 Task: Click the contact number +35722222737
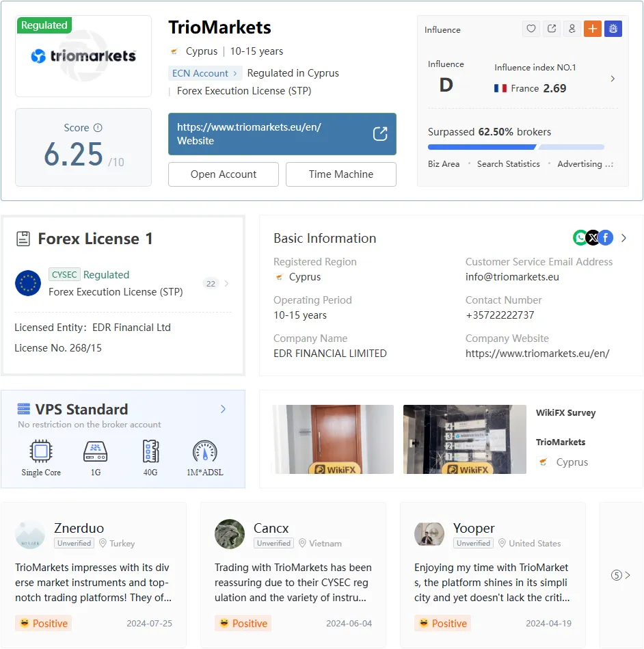pyautogui.click(x=500, y=315)
